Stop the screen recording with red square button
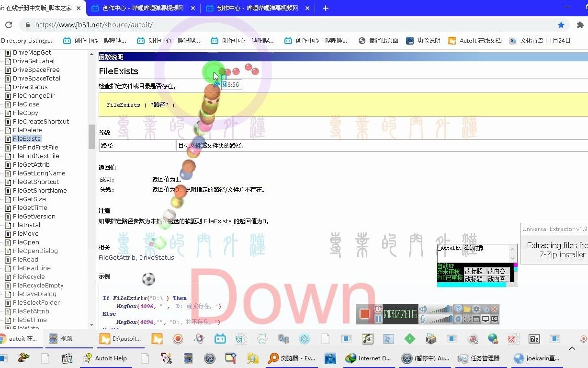This screenshot has height=368, width=588. 364,314
